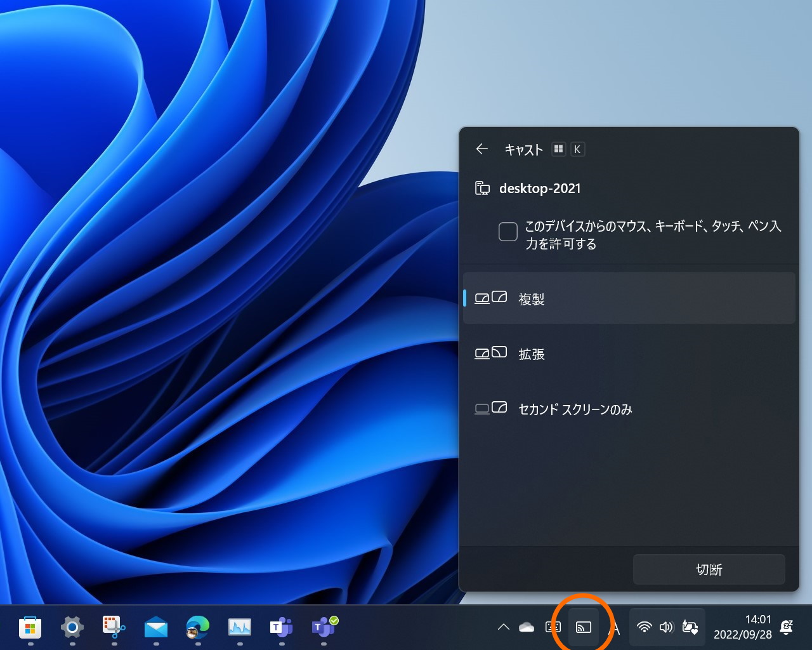Click the circled Cast icon in the system tray
Screen dimensions: 812x650
pos(583,627)
